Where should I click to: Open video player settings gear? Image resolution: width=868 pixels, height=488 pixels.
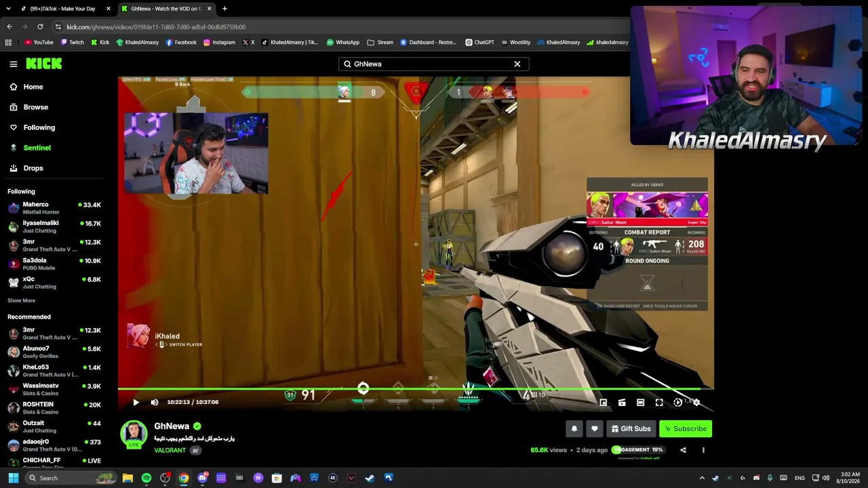coord(696,403)
